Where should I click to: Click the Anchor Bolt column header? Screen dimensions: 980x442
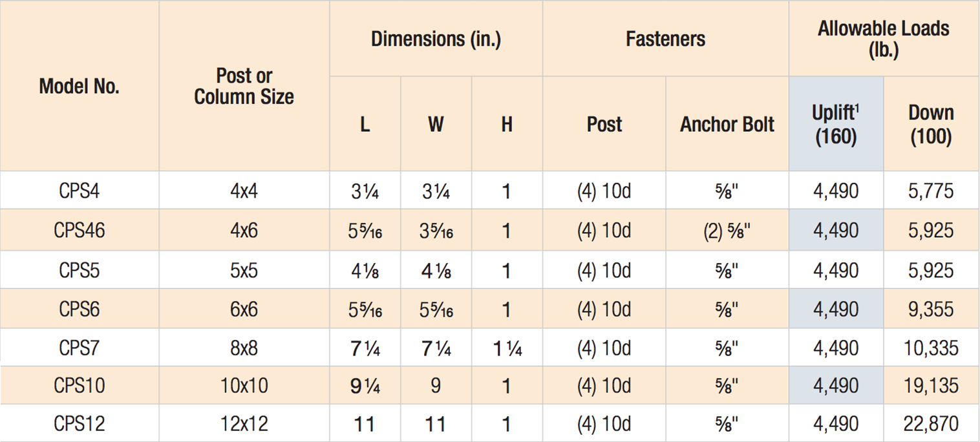pyautogui.click(x=727, y=124)
